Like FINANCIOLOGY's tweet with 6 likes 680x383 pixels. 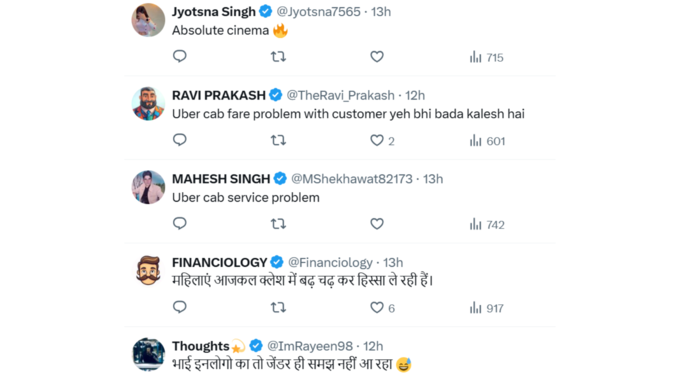382,308
